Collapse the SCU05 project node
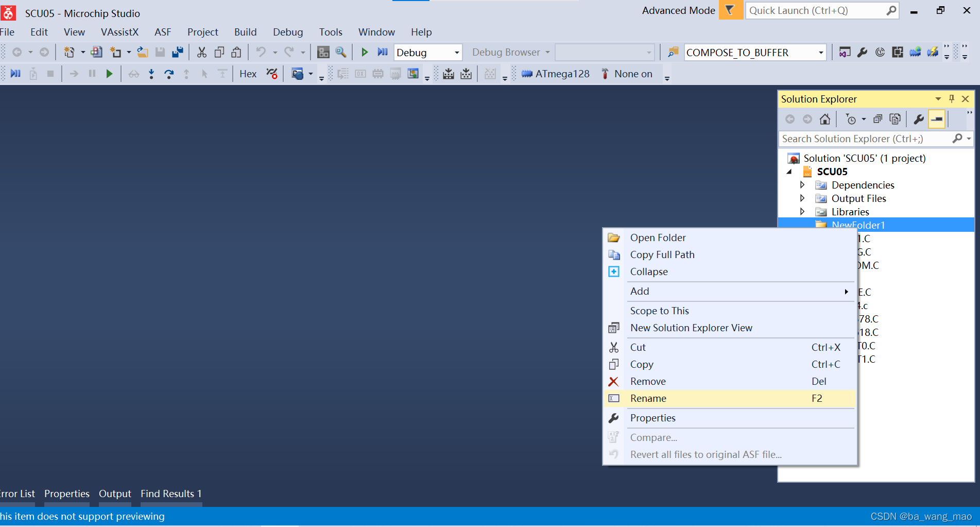The image size is (980, 527). tap(789, 172)
